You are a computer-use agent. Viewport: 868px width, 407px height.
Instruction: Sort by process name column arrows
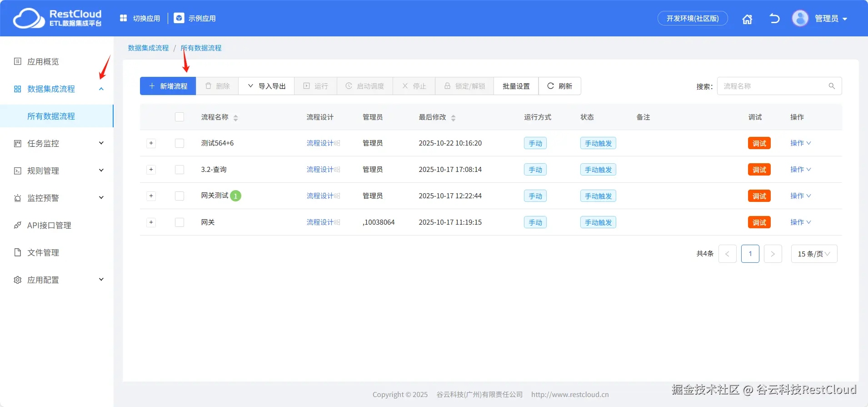pos(235,118)
